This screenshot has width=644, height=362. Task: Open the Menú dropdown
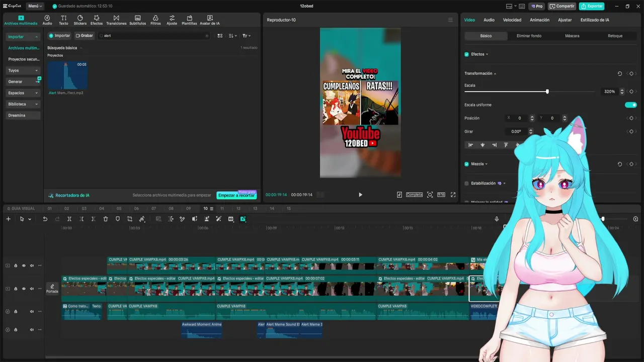(x=35, y=6)
